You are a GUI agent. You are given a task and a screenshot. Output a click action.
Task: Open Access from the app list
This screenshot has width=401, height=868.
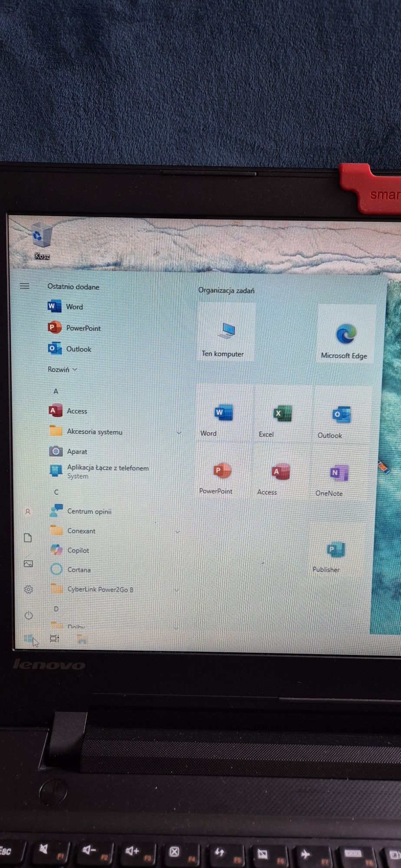pos(68,411)
